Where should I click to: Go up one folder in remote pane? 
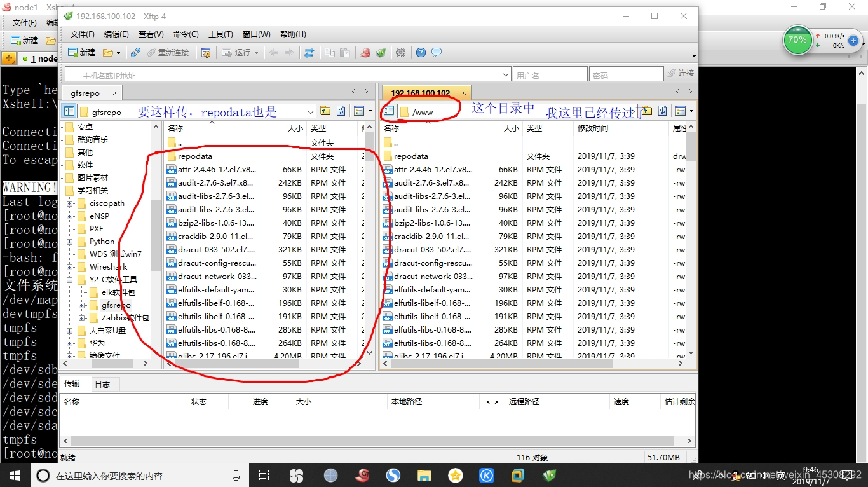pos(646,111)
